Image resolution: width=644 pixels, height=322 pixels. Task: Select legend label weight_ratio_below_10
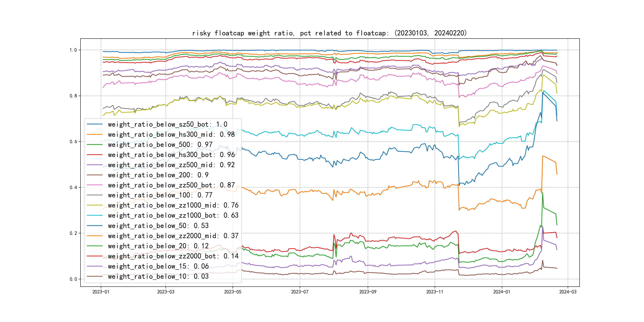point(158,276)
